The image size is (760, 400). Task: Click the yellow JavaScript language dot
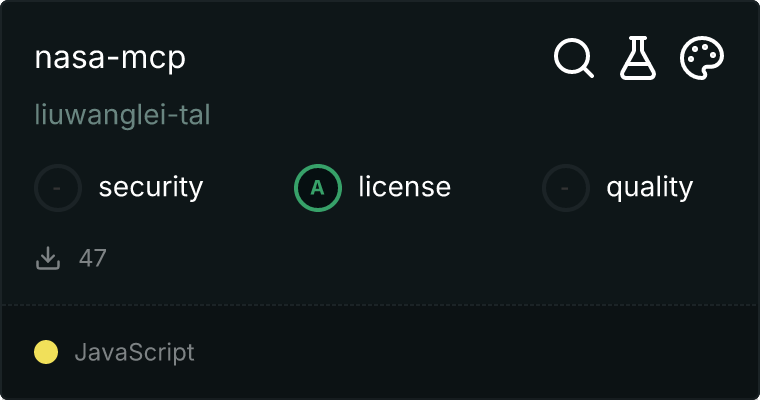click(46, 352)
